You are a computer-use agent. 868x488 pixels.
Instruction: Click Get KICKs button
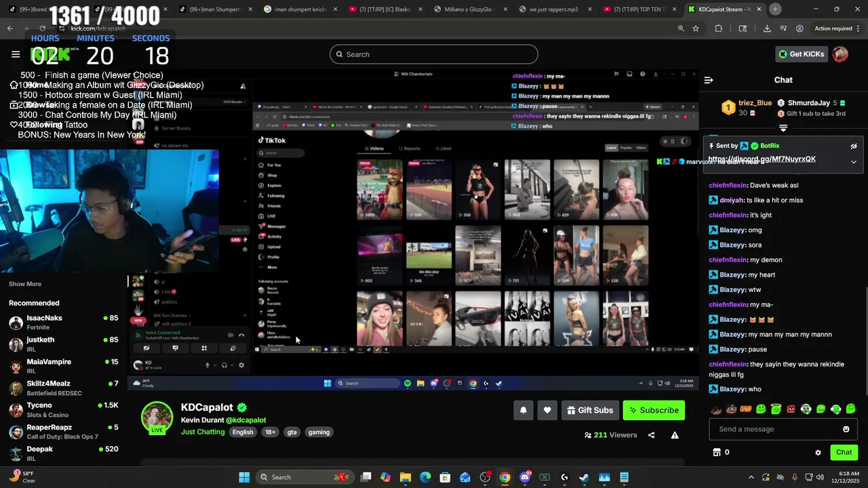[801, 54]
